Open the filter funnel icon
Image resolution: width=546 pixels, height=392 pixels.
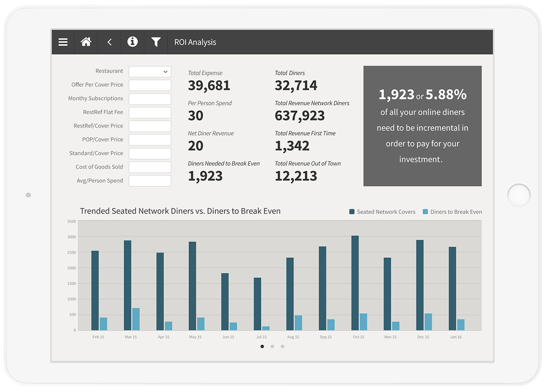coord(156,42)
